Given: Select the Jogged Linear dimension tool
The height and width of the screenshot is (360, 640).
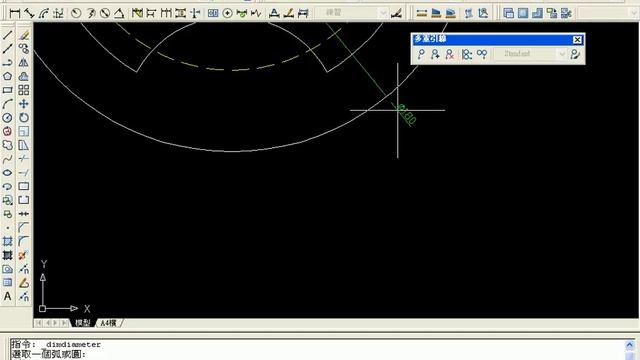Looking at the screenshot, I should tap(256, 13).
